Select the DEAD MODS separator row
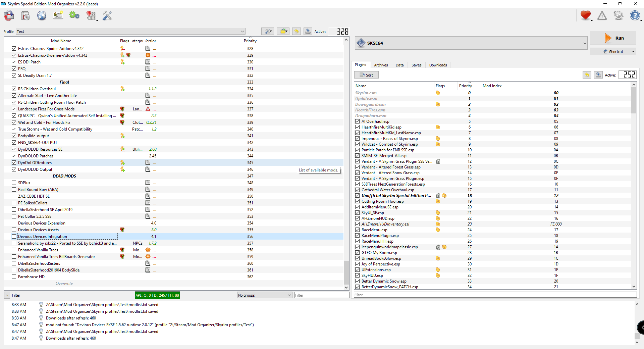Image resolution: width=644 pixels, height=349 pixels. pos(174,176)
